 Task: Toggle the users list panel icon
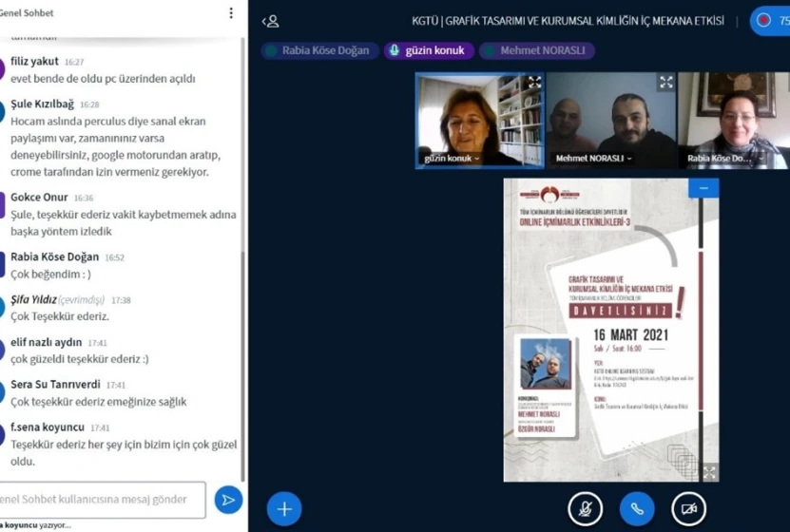(x=271, y=21)
